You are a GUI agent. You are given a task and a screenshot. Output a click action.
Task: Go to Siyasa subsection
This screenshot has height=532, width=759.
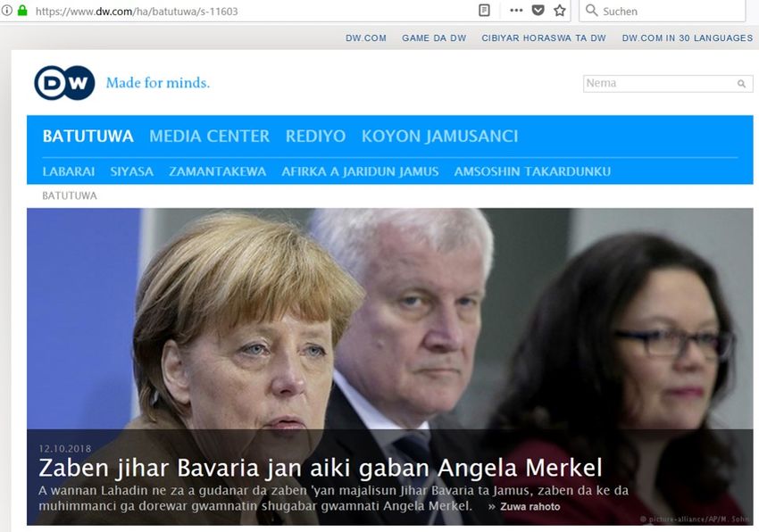131,171
